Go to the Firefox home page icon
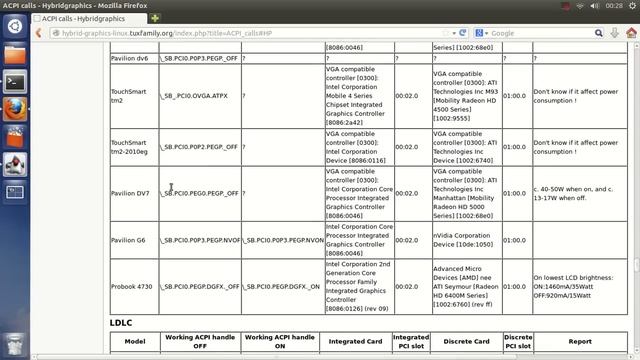Screen dimensions: 640x360 (631, 33)
